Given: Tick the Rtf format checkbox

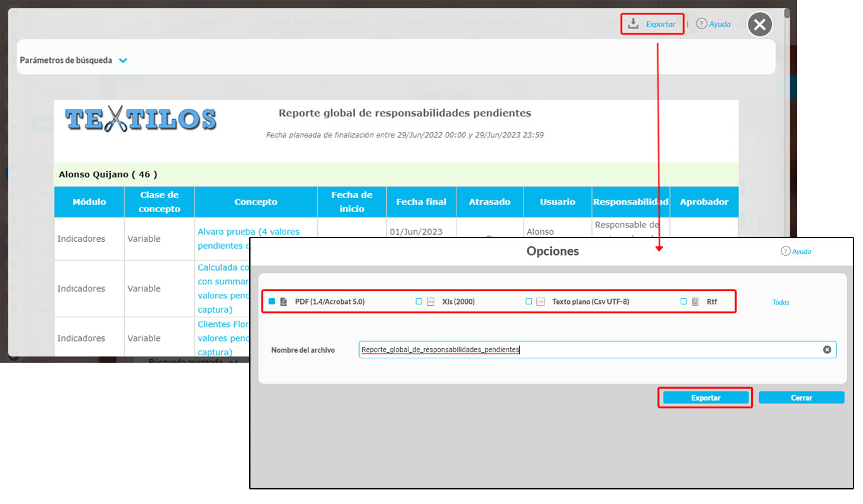Looking at the screenshot, I should click(684, 301).
